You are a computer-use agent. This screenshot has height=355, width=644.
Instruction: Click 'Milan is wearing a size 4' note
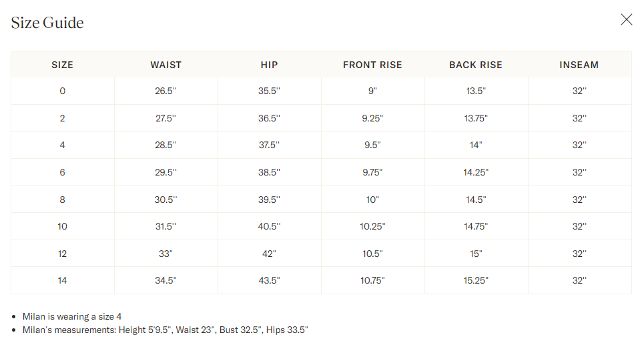72,317
